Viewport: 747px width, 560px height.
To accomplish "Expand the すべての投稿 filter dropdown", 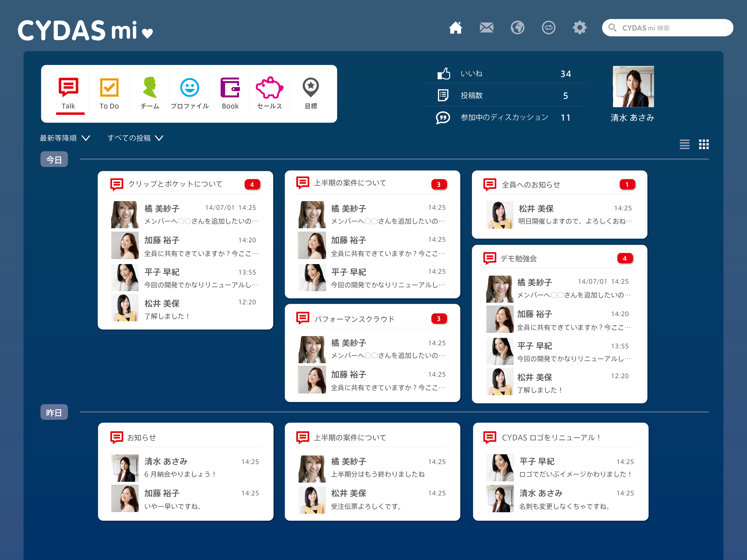I will click(135, 138).
